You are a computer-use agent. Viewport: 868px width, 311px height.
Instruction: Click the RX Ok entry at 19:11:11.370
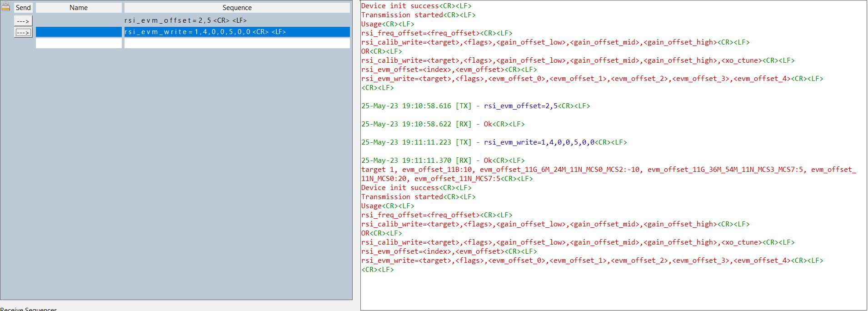click(x=443, y=161)
